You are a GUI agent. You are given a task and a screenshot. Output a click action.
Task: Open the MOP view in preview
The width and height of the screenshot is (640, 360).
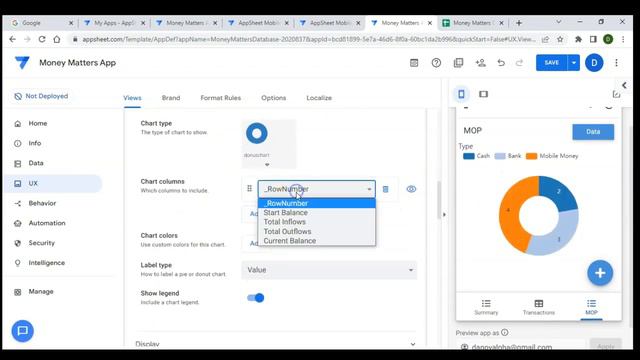tap(591, 307)
